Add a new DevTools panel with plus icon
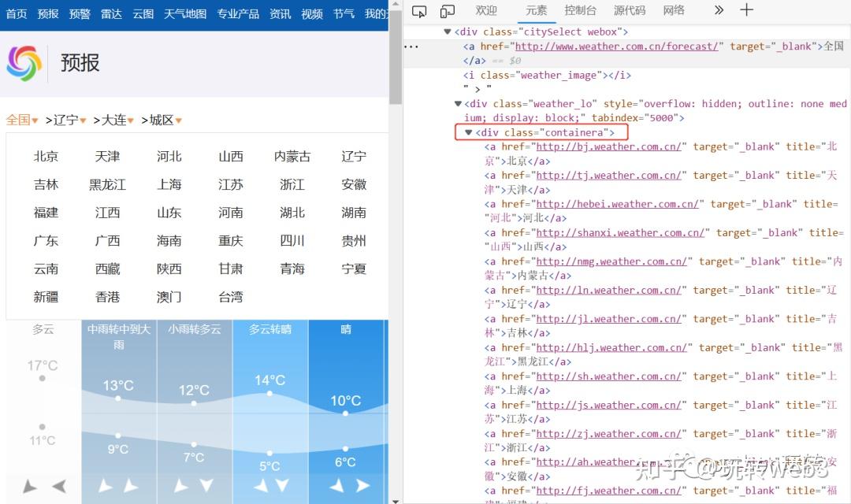Viewport: 851px width, 504px height. tap(747, 10)
